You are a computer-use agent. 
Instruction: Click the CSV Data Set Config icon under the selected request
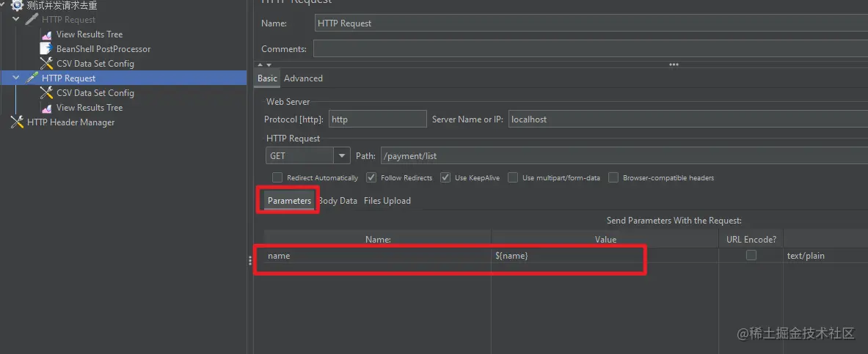tap(47, 93)
